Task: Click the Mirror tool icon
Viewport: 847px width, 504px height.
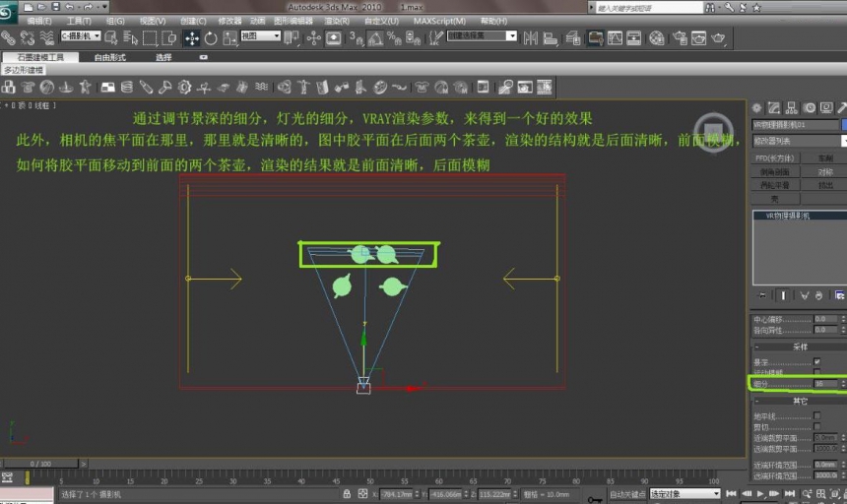Action: (x=531, y=37)
